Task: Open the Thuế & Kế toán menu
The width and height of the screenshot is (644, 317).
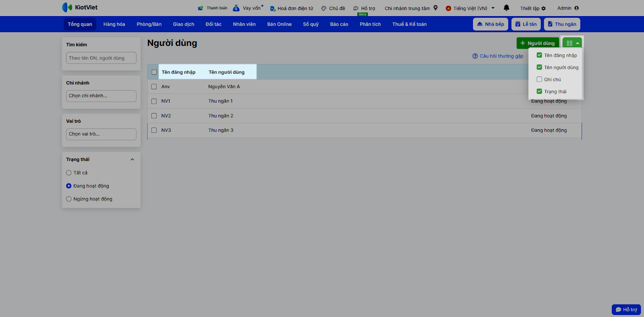Action: coord(409,24)
